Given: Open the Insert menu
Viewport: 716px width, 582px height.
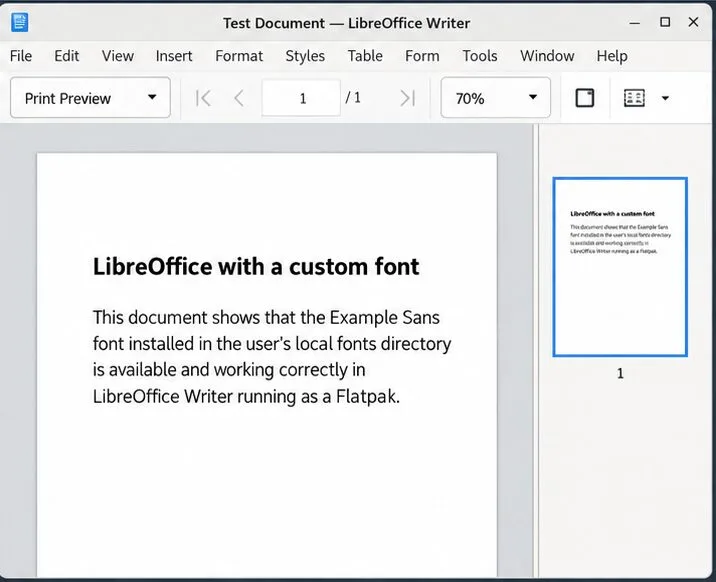Looking at the screenshot, I should [x=174, y=56].
